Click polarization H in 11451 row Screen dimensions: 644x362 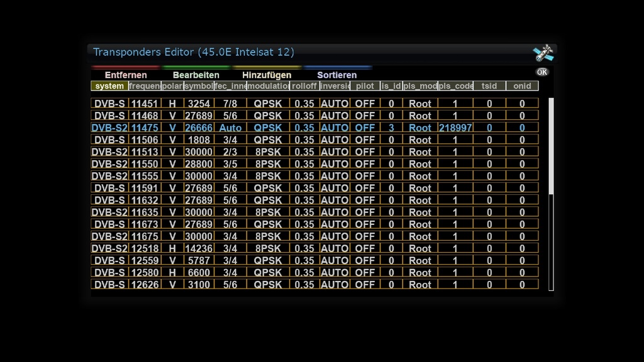click(x=172, y=104)
